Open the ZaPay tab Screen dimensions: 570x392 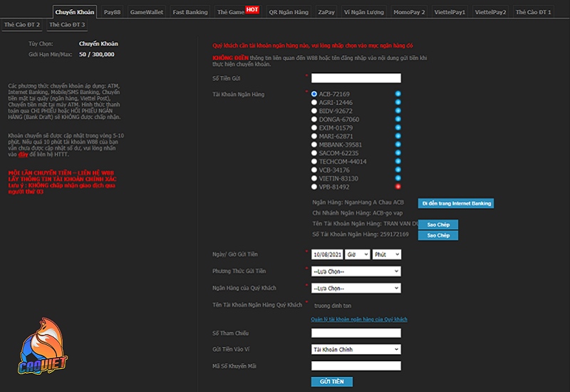point(326,12)
